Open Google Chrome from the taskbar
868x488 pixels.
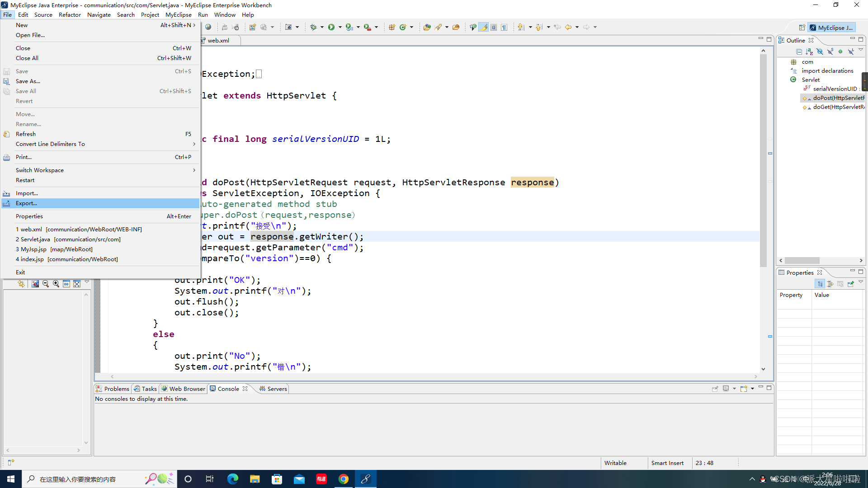(x=344, y=479)
